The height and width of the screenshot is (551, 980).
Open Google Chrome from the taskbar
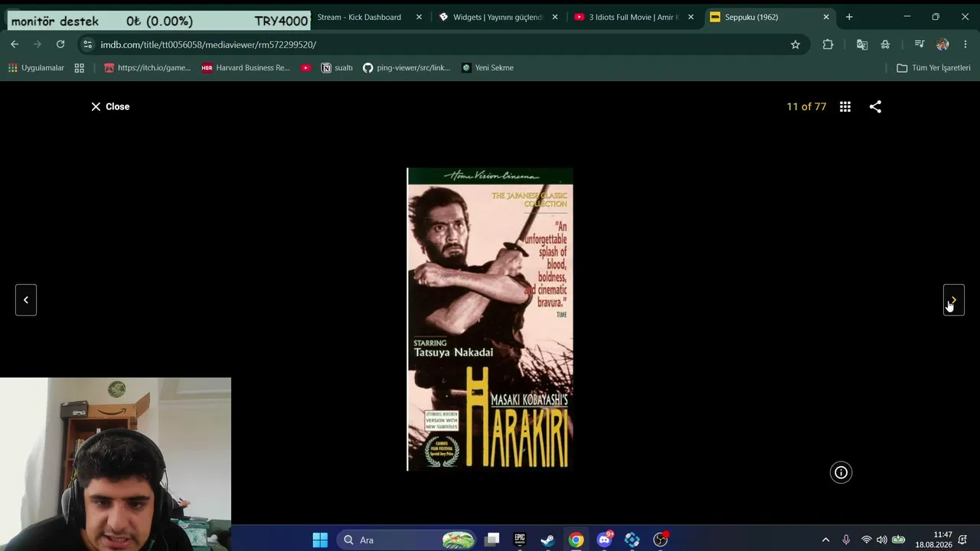(576, 540)
